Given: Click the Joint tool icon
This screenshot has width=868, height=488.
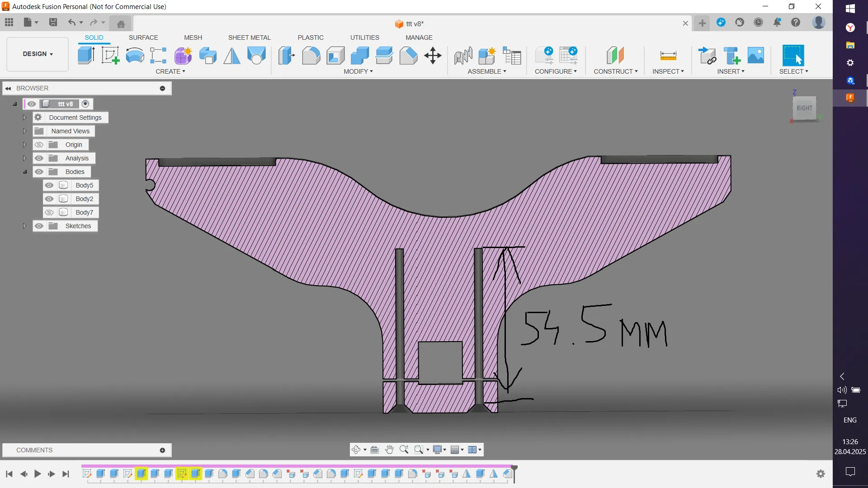Looking at the screenshot, I should pyautogui.click(x=463, y=56).
